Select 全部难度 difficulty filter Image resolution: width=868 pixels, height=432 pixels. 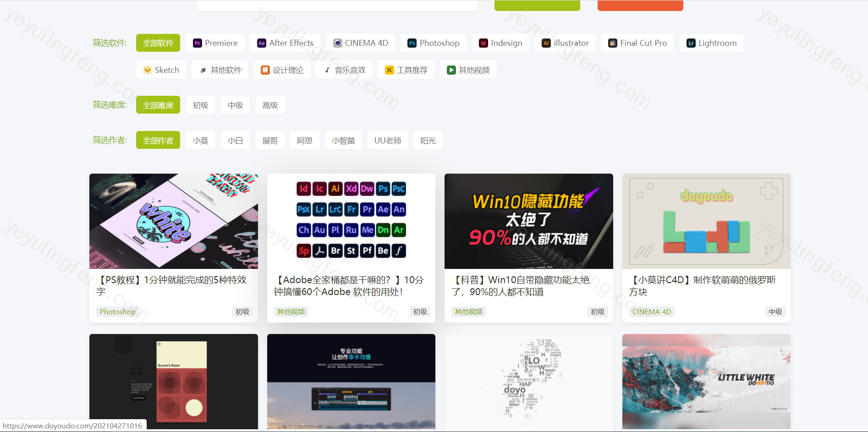(158, 105)
